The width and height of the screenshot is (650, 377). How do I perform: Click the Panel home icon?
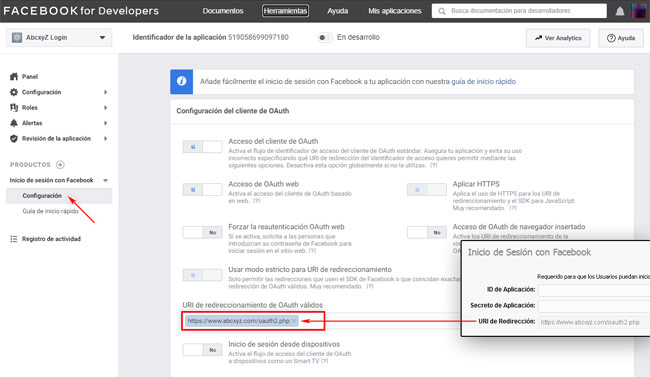pyautogui.click(x=14, y=76)
